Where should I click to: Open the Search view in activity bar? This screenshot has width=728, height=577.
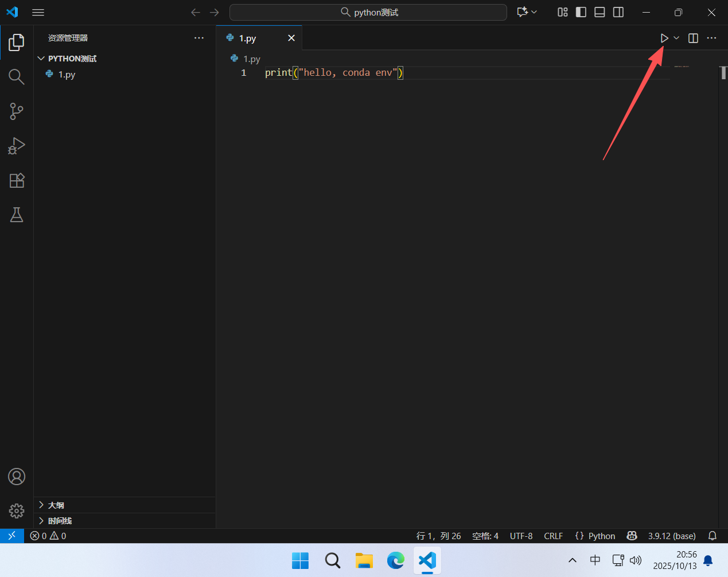pyautogui.click(x=17, y=77)
